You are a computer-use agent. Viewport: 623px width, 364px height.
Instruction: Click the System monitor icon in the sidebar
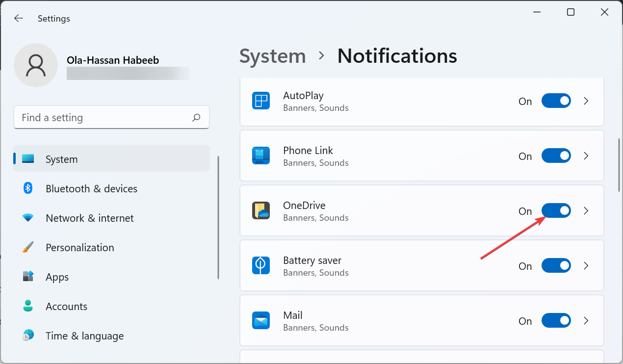coord(28,159)
